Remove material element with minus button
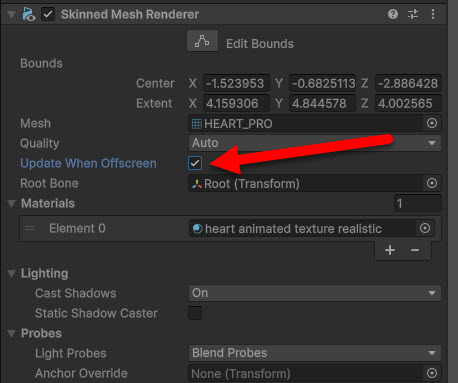458x383 pixels. 415,250
